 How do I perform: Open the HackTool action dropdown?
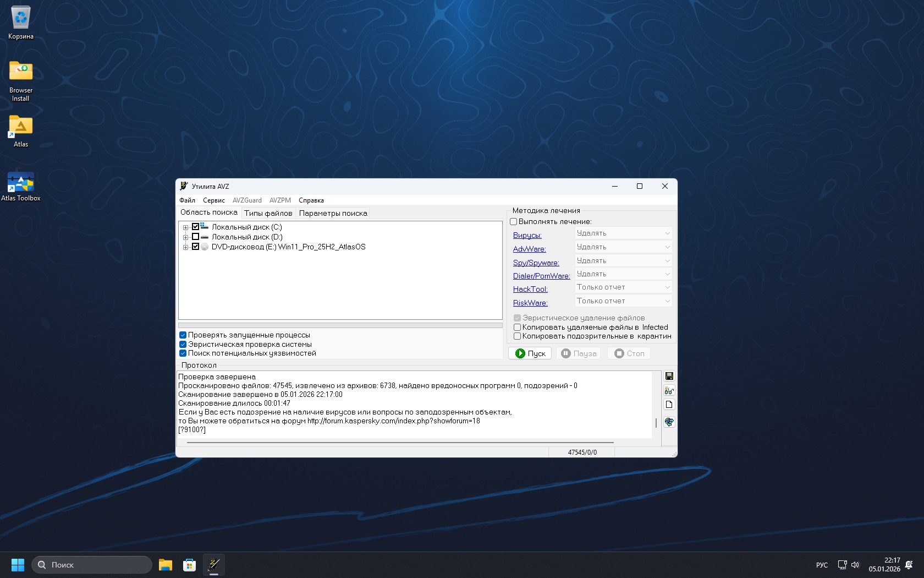pos(623,287)
